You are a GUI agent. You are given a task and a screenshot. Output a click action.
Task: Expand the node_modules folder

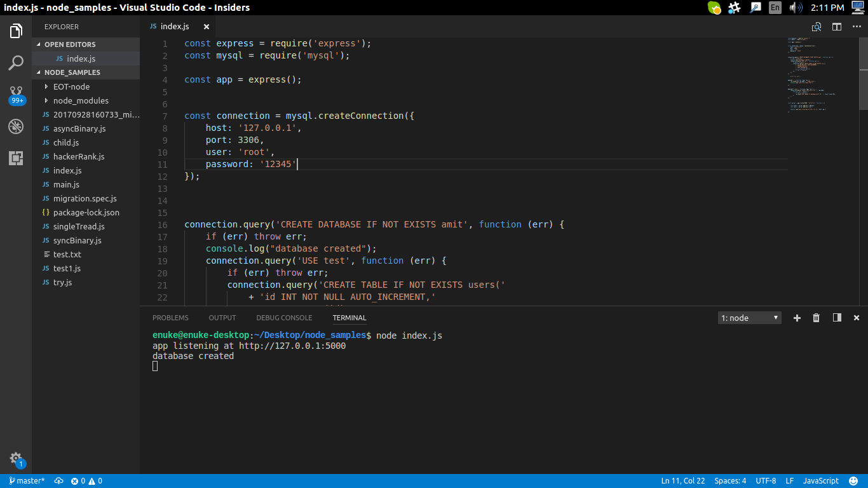(x=80, y=100)
